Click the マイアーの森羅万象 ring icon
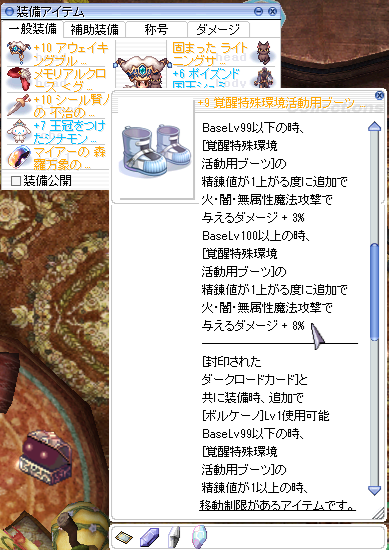The height and width of the screenshot is (550, 389). [20, 157]
